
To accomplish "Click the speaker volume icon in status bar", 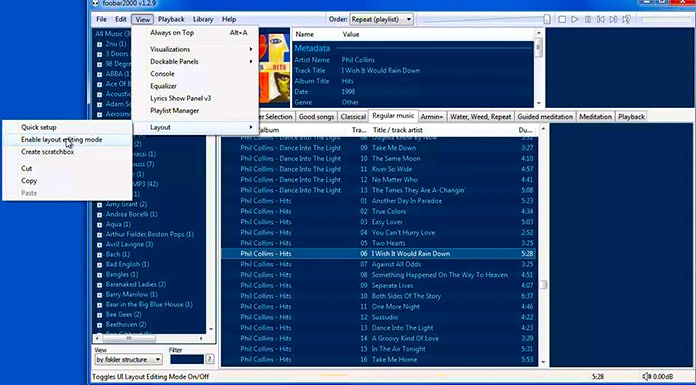I will point(646,377).
